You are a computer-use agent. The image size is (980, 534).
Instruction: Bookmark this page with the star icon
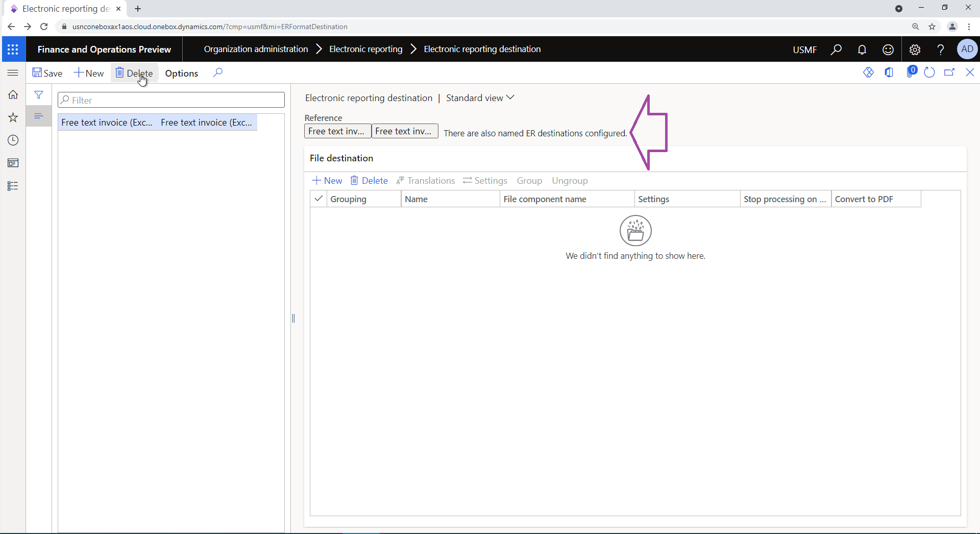point(932,27)
